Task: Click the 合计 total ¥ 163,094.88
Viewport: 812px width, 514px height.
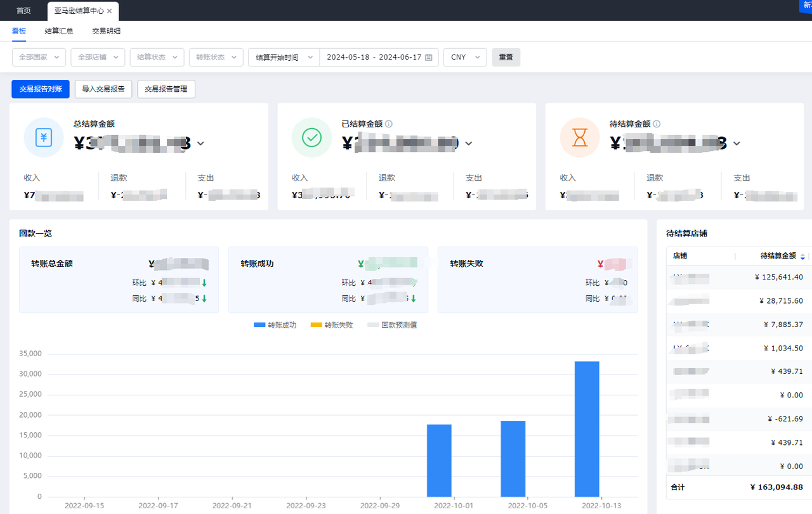Action: (776, 487)
